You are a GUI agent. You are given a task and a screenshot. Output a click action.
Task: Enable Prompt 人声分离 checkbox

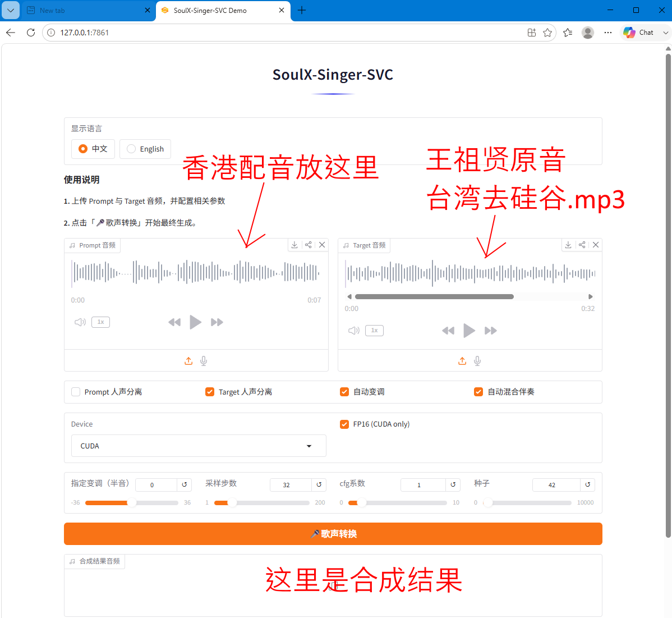[76, 392]
